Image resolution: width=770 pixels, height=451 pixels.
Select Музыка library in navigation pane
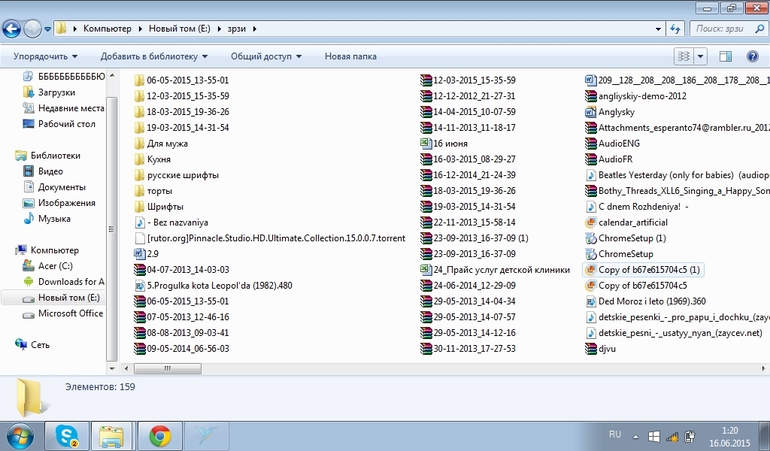(x=54, y=219)
